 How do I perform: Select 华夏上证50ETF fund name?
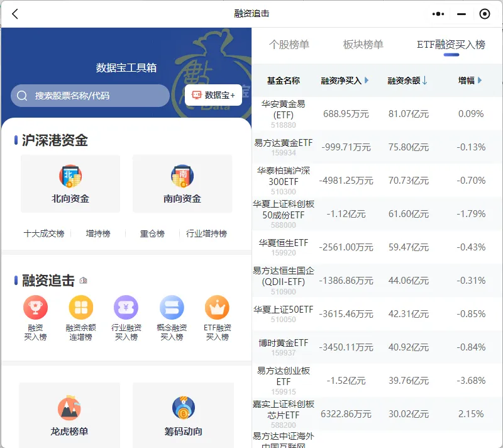pyautogui.click(x=284, y=310)
